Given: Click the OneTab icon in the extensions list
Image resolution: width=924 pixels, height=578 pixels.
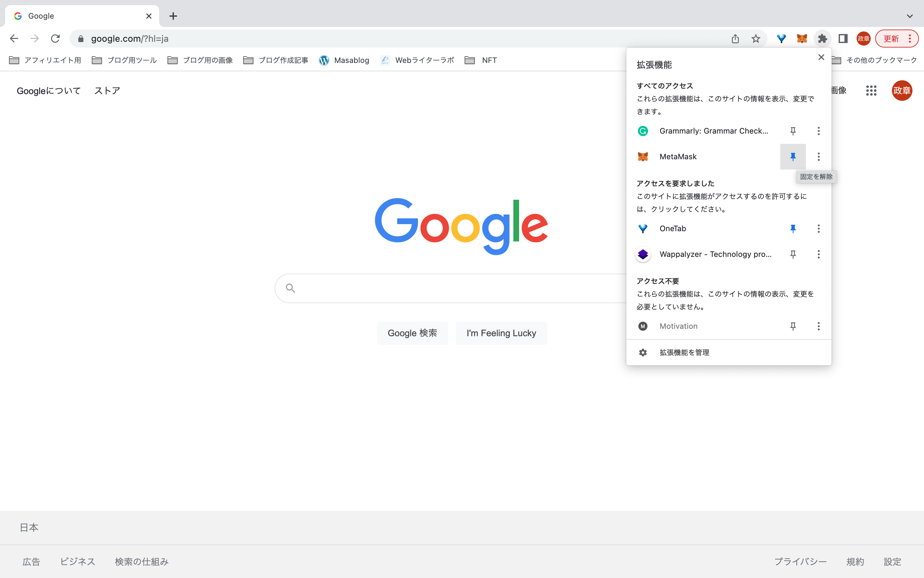Looking at the screenshot, I should tap(643, 229).
